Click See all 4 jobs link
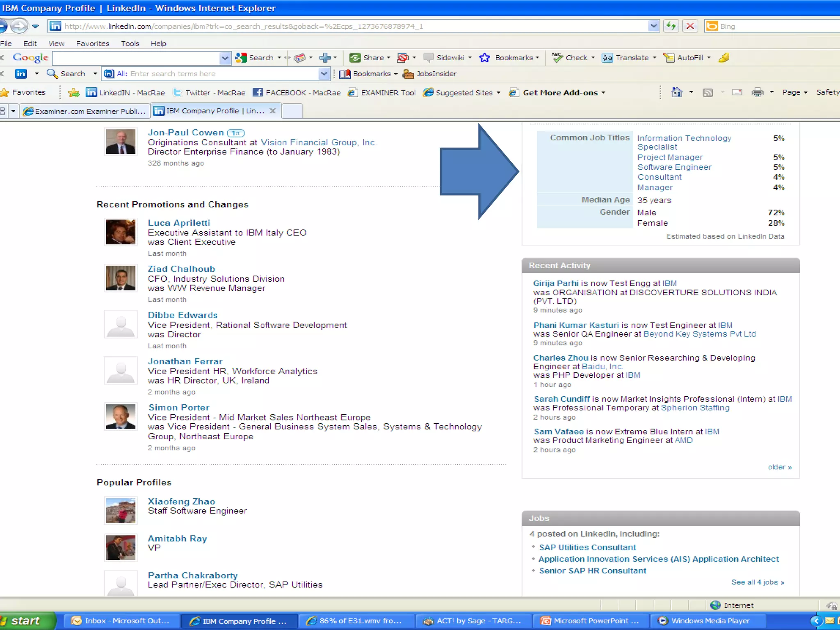This screenshot has height=630, width=840. click(757, 582)
